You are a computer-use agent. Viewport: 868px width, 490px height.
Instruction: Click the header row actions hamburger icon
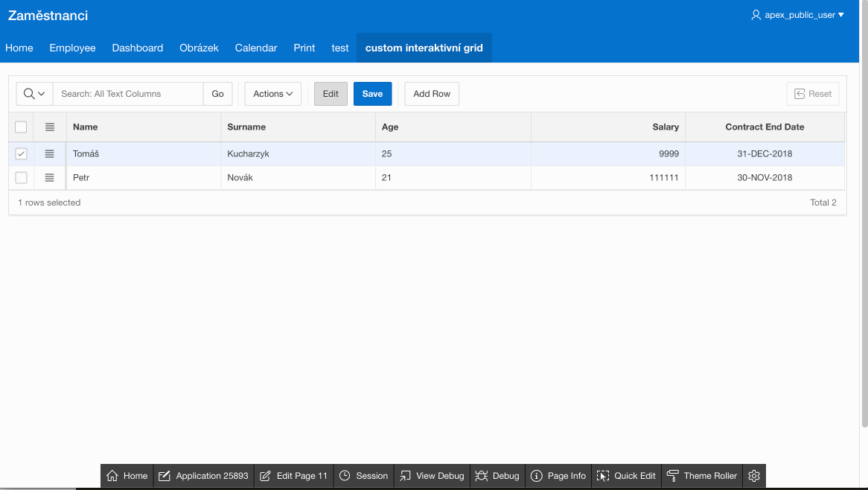pos(50,127)
